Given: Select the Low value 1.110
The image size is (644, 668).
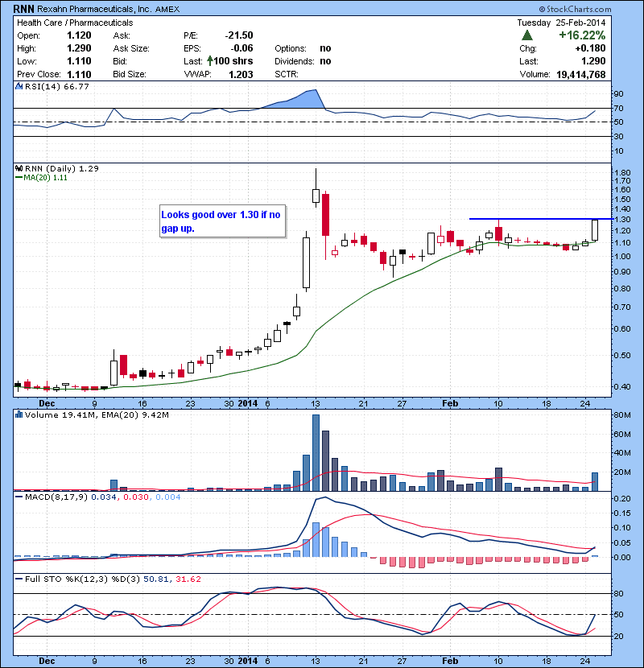Looking at the screenshot, I should tap(79, 61).
